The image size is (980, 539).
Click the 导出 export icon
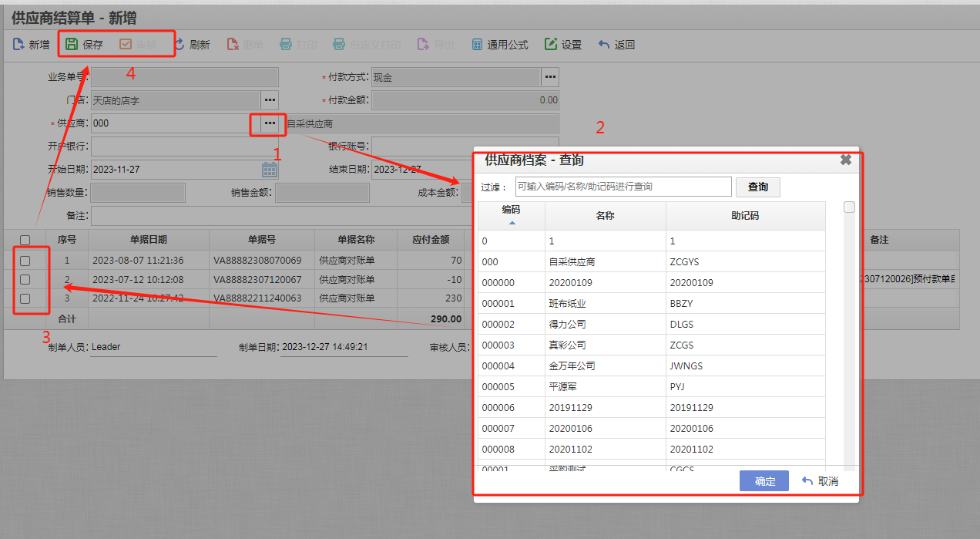point(423,45)
